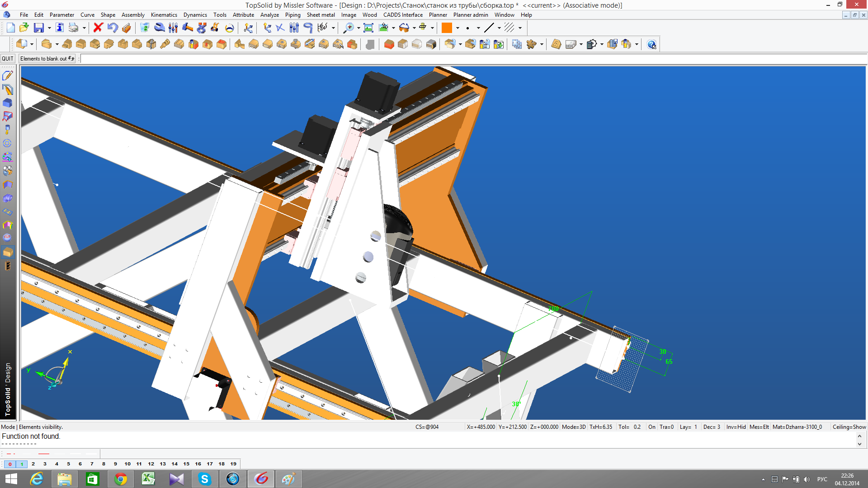Expand the hatch pattern dropdown arrow

(520, 28)
